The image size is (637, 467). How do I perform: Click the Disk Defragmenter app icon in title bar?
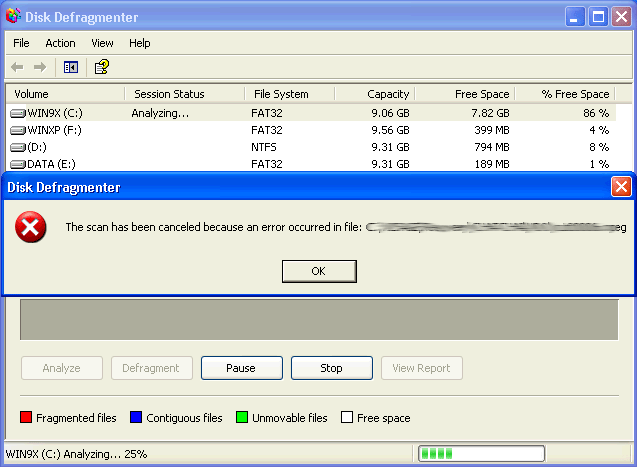pyautogui.click(x=13, y=16)
